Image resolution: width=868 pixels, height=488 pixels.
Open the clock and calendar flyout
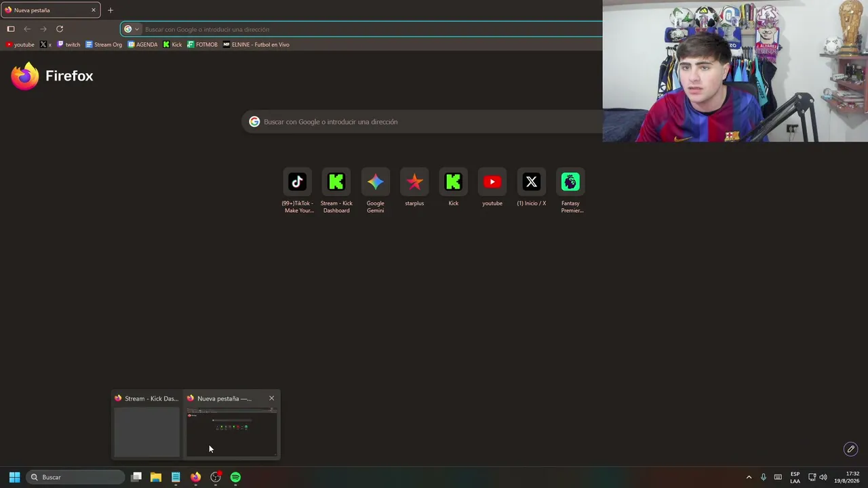coord(847,477)
